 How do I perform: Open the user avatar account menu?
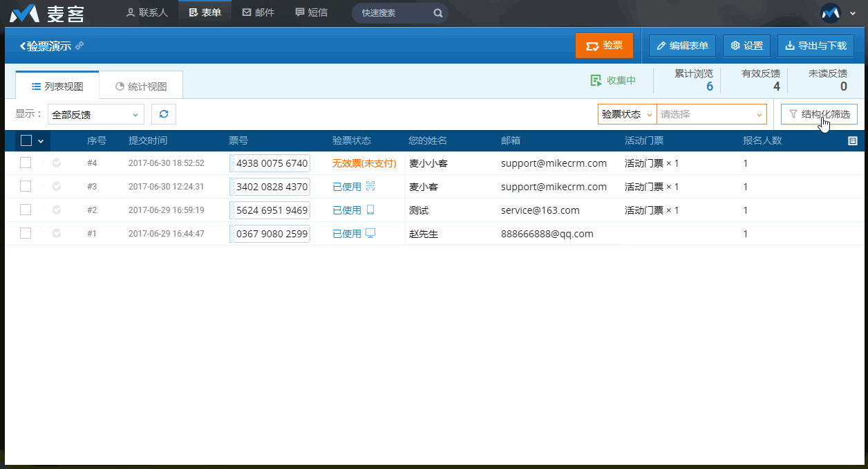click(x=830, y=12)
